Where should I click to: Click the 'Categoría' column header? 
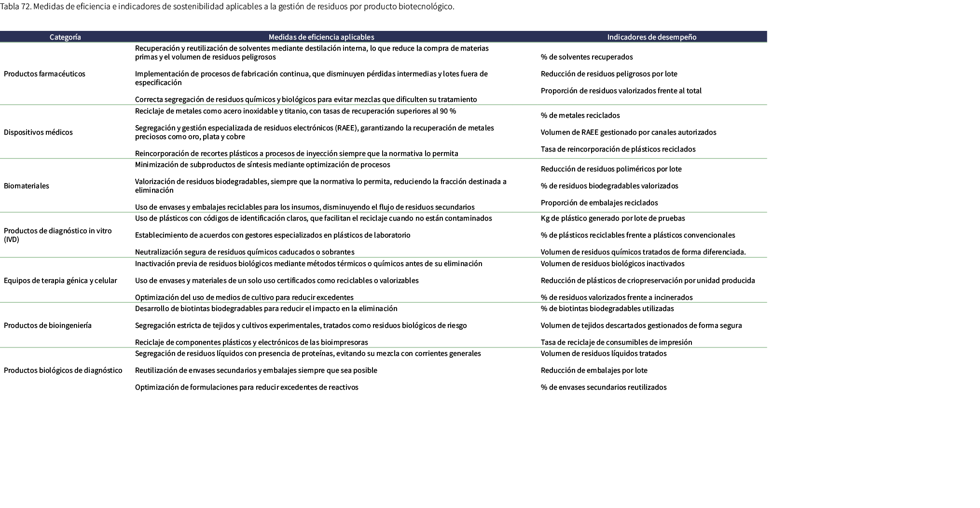[65, 37]
